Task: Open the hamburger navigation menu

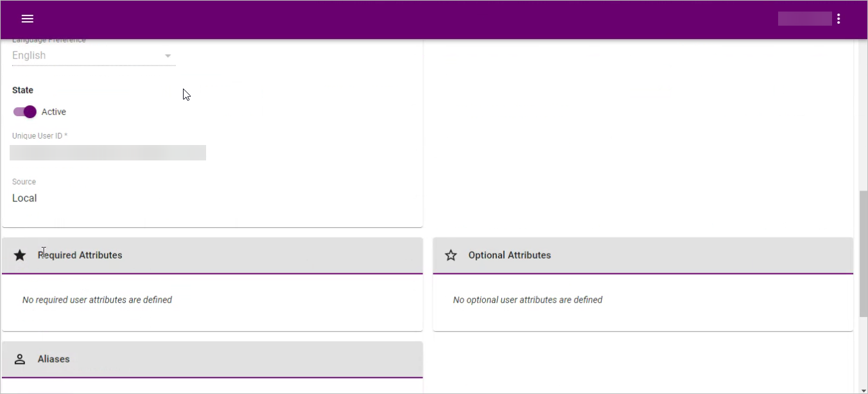Action: [x=27, y=19]
